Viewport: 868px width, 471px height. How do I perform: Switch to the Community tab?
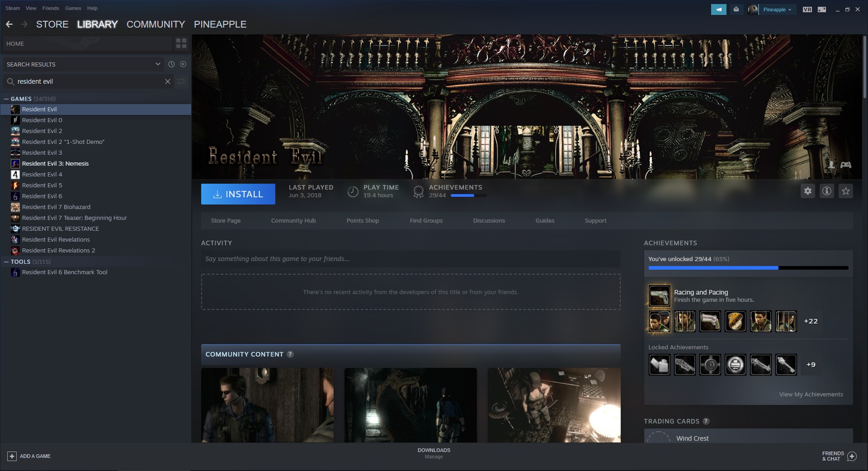point(156,24)
